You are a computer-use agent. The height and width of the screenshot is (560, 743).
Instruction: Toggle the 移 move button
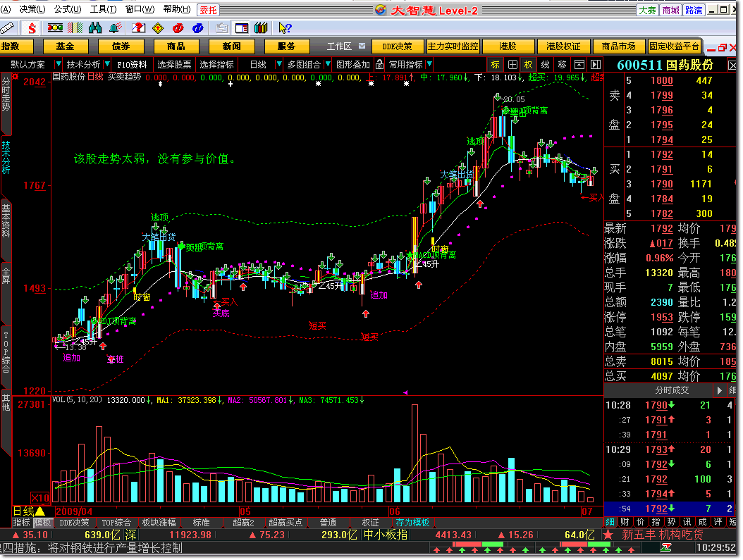pos(562,64)
